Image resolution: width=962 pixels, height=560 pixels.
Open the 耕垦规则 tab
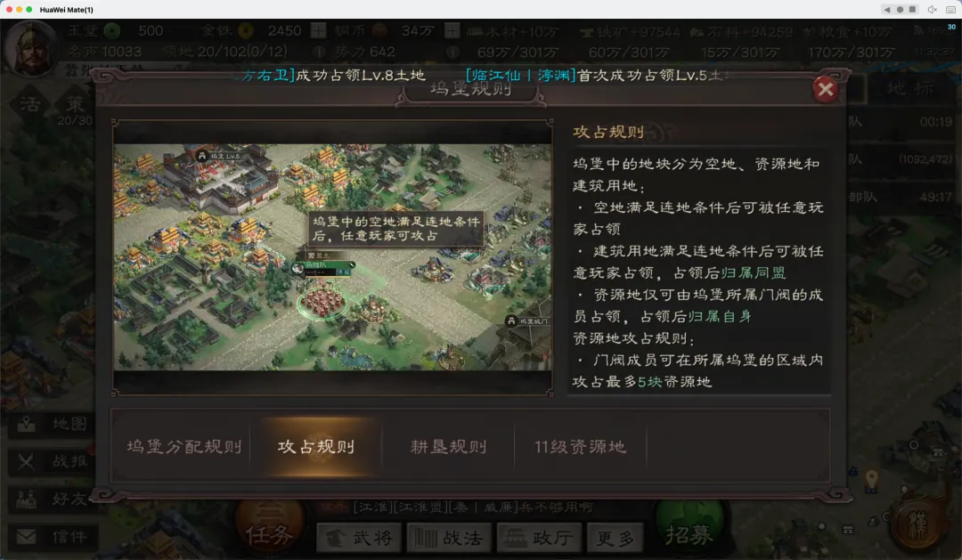(x=448, y=447)
